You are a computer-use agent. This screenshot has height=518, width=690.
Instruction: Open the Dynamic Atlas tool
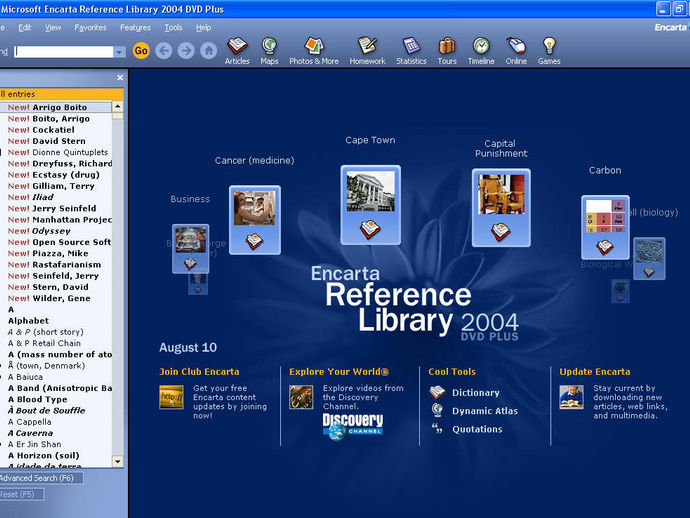pos(485,411)
